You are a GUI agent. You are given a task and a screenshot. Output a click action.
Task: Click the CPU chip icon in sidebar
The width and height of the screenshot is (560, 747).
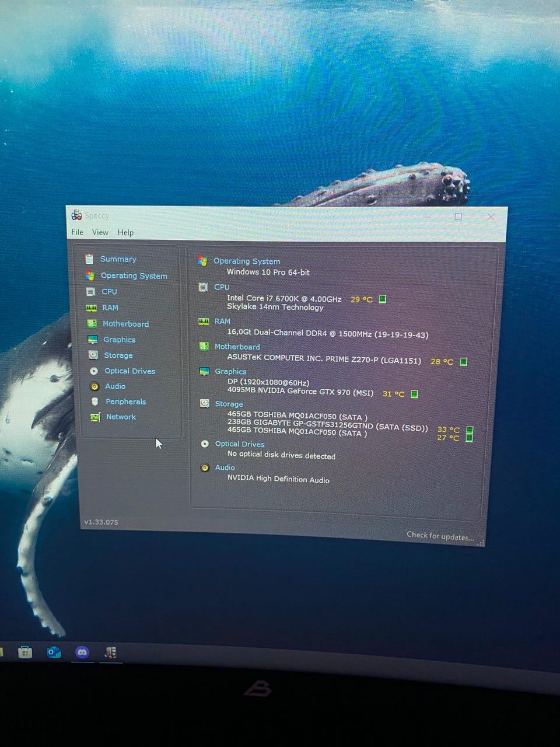[x=91, y=291]
